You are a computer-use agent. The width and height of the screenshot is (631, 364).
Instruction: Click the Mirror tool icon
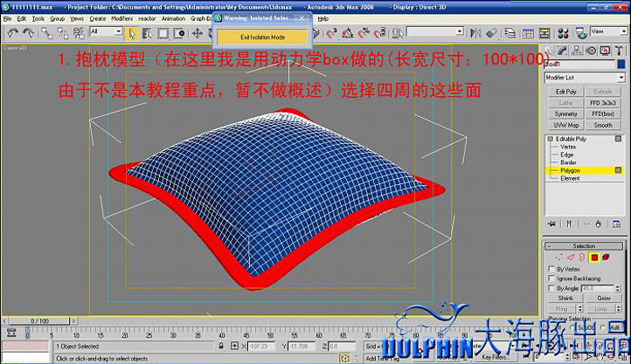(475, 33)
